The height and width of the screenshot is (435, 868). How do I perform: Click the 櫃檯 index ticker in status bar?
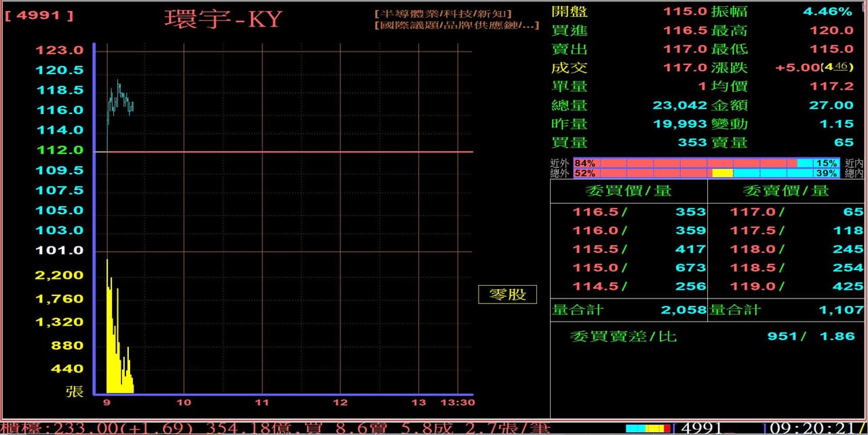[275, 428]
